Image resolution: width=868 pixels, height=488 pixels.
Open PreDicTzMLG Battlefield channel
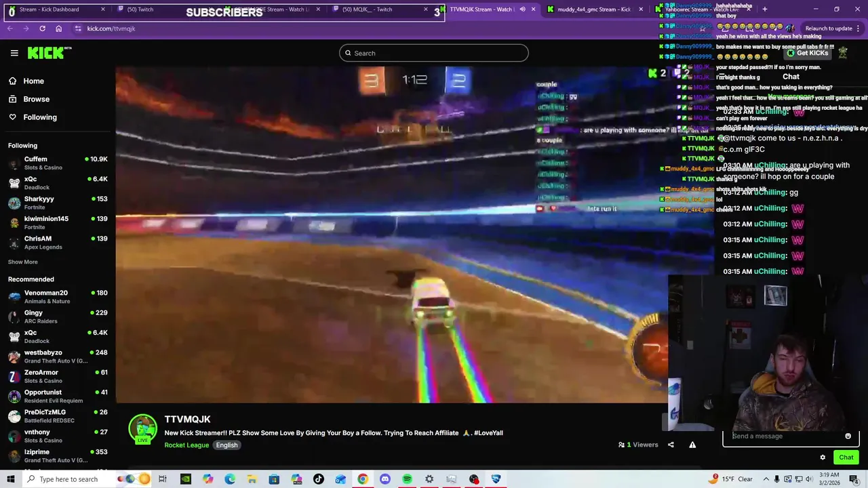pyautogui.click(x=58, y=415)
